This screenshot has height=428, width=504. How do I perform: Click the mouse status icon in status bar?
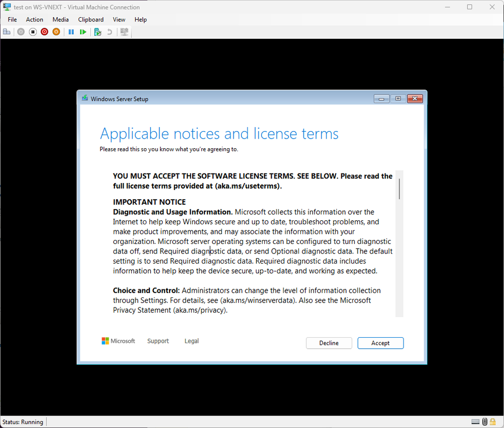point(485,421)
